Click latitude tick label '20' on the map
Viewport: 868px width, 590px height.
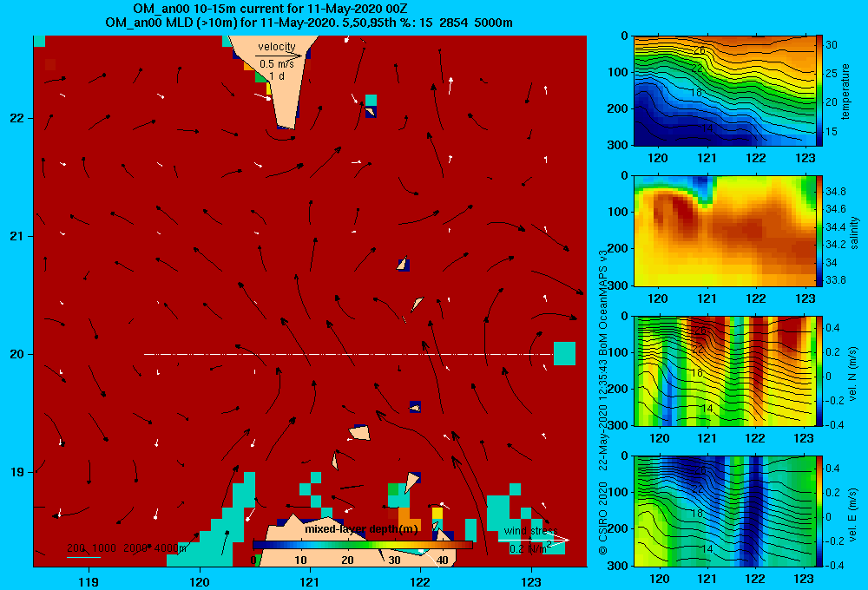17,354
